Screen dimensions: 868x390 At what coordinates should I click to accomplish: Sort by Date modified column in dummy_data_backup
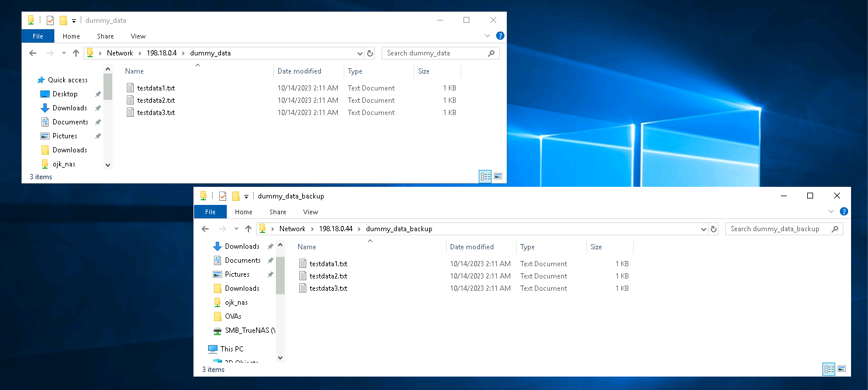click(x=472, y=247)
